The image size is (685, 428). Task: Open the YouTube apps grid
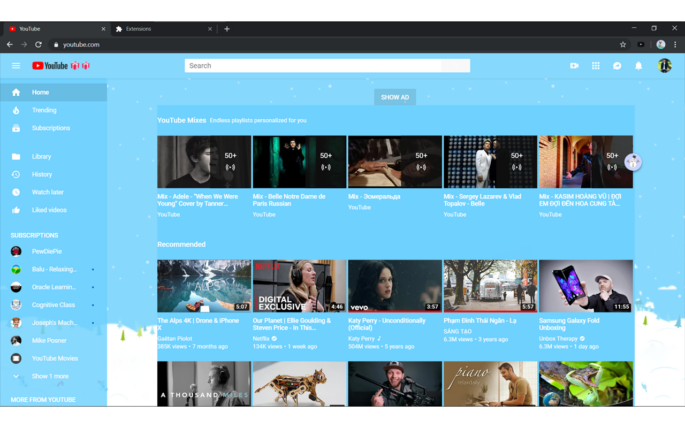[596, 66]
